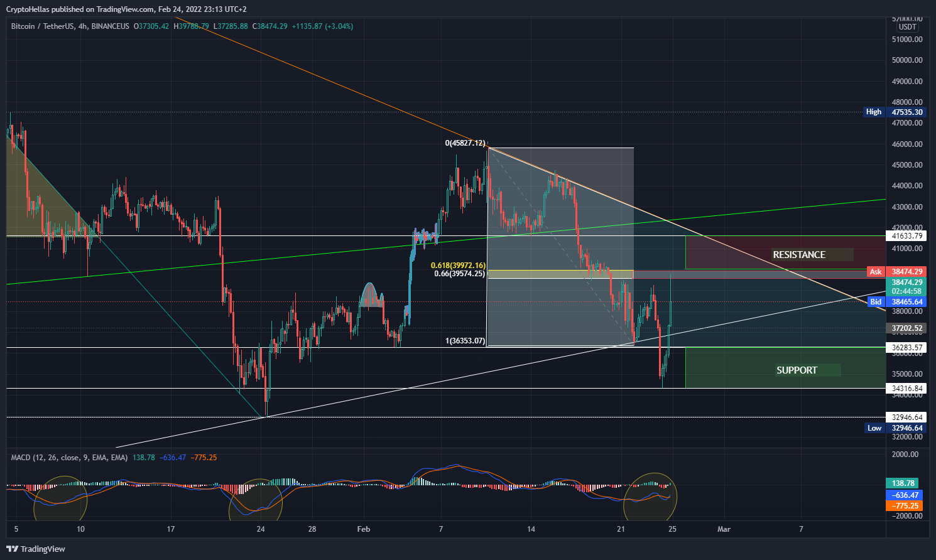
Task: Click the Low tag on the price axis
Action: [x=874, y=428]
